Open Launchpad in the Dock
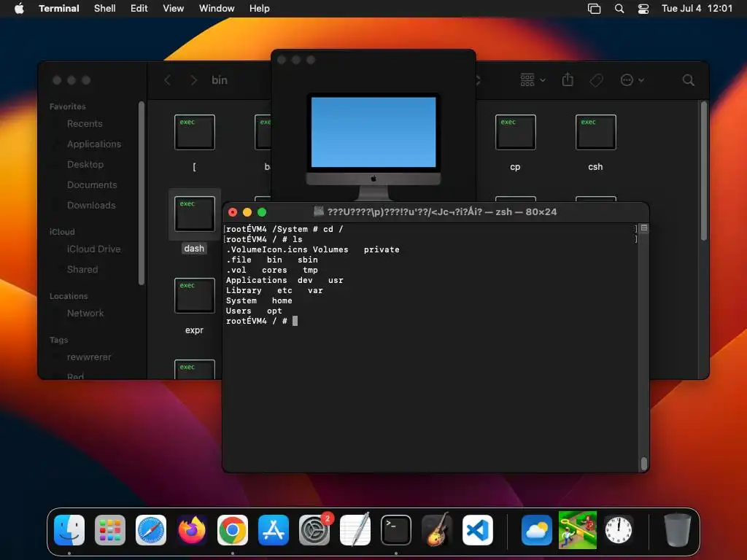Screen dimensions: 747x560 [x=110, y=530]
